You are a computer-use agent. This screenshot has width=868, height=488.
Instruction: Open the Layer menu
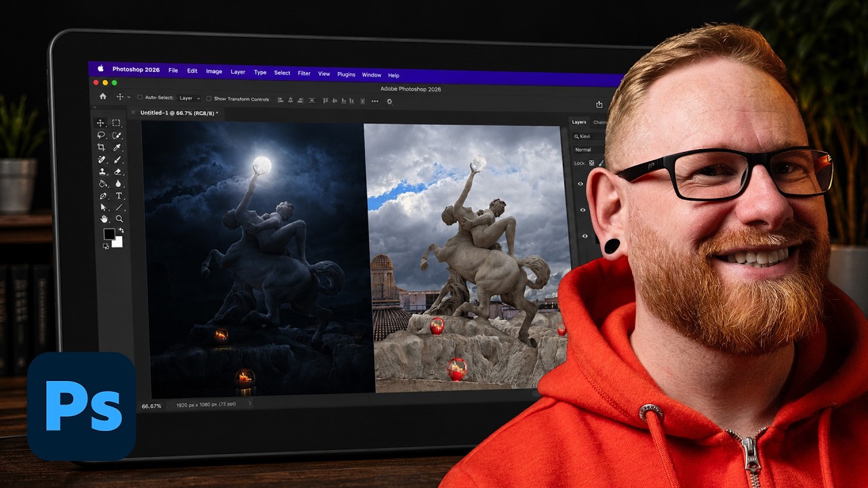(238, 72)
